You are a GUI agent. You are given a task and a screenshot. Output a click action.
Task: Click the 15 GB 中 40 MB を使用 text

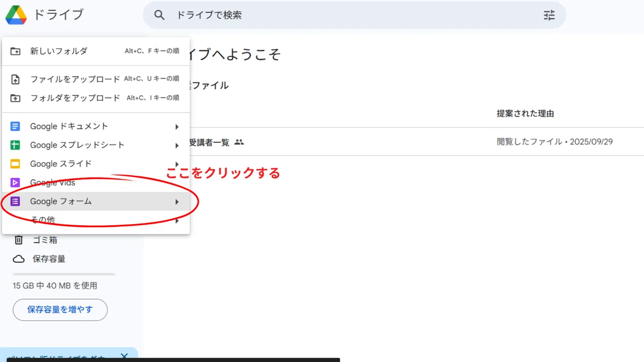(x=55, y=286)
